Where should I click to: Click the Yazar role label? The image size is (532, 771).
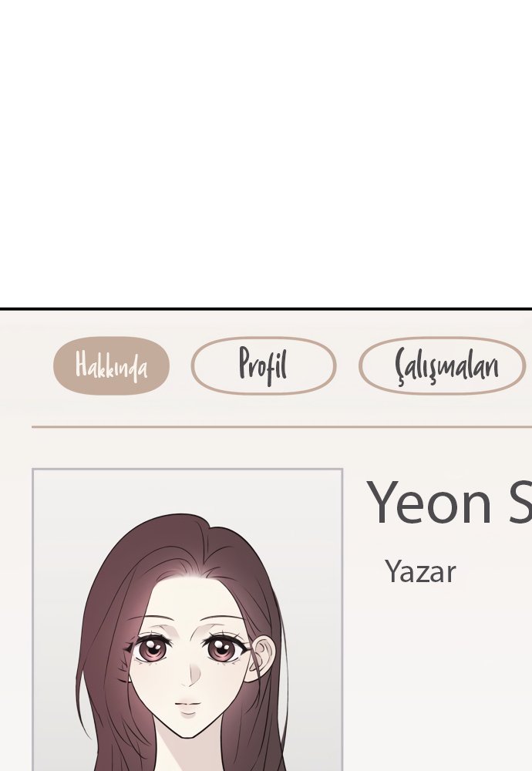click(420, 572)
